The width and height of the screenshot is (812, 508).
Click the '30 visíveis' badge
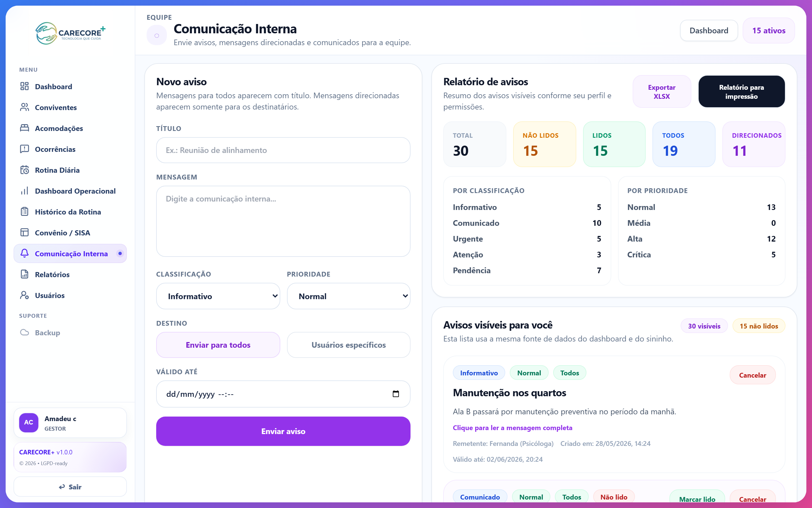click(x=704, y=326)
